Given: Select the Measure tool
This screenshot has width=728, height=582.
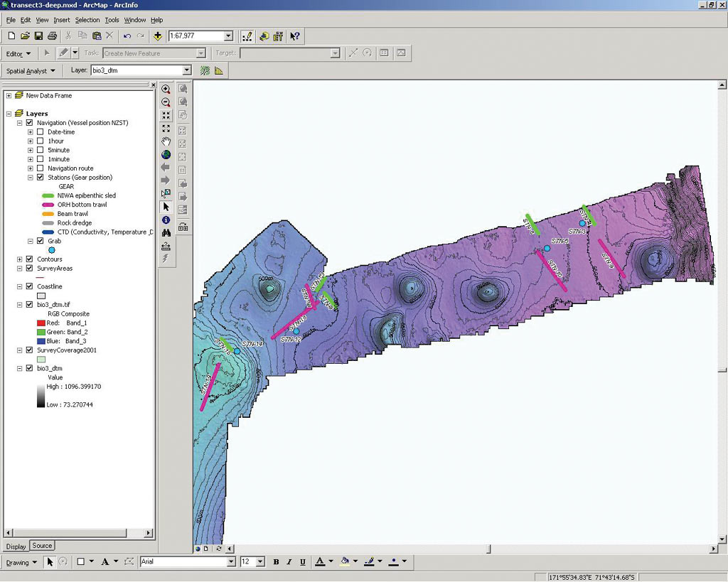Looking at the screenshot, I should pos(166,246).
